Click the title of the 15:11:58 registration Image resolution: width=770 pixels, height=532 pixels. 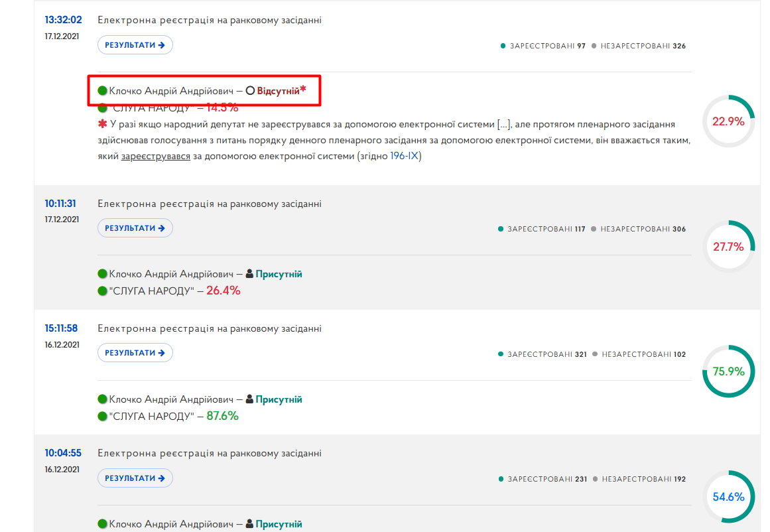point(210,328)
